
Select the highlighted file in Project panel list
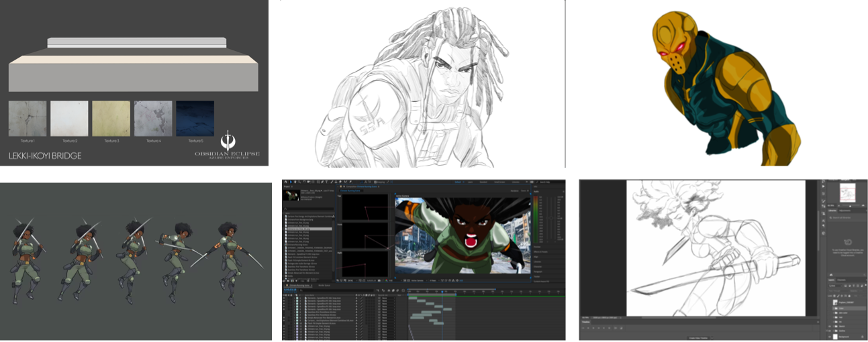(x=309, y=229)
